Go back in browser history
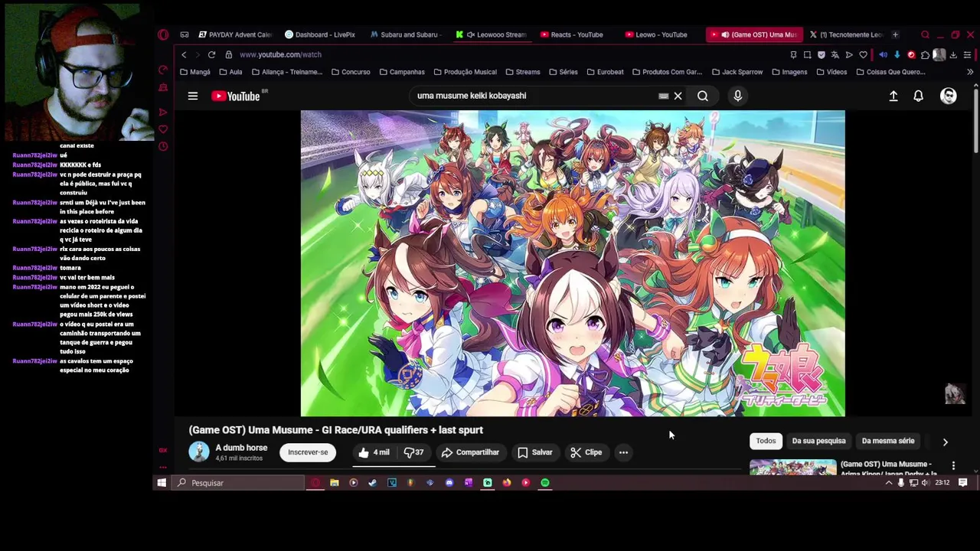Viewport: 980px width, 551px height. pos(184,54)
